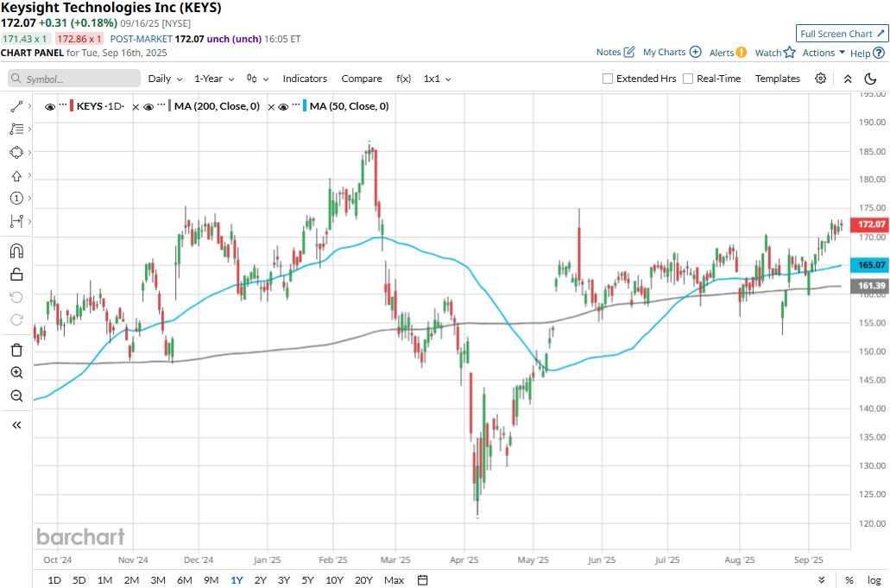Click the 172.07 last price axis label
Screen dimensions: 890x588
[869, 224]
